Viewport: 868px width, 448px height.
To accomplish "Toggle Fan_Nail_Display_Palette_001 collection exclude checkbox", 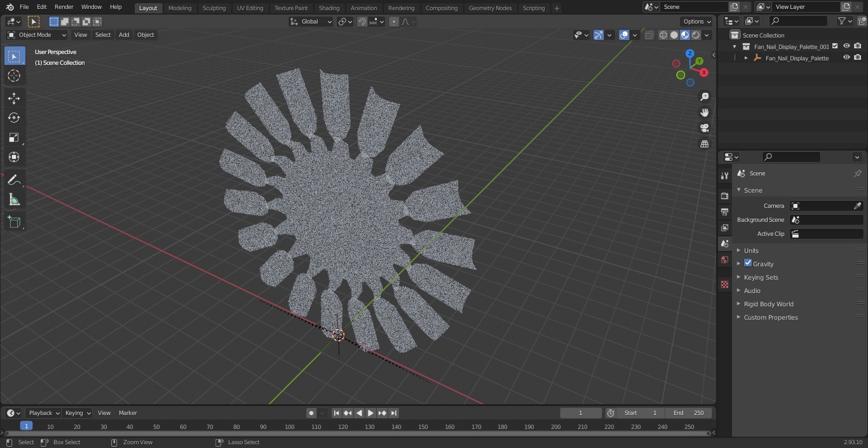I will (835, 46).
